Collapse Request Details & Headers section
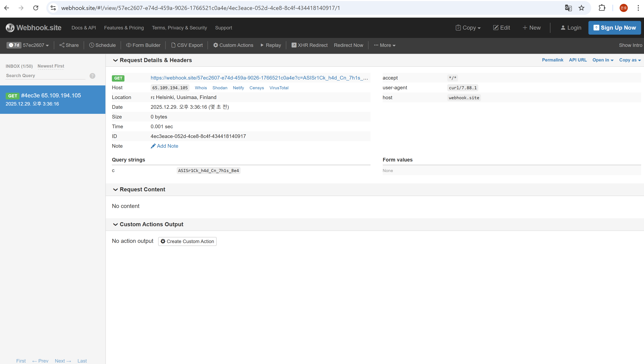 (115, 60)
